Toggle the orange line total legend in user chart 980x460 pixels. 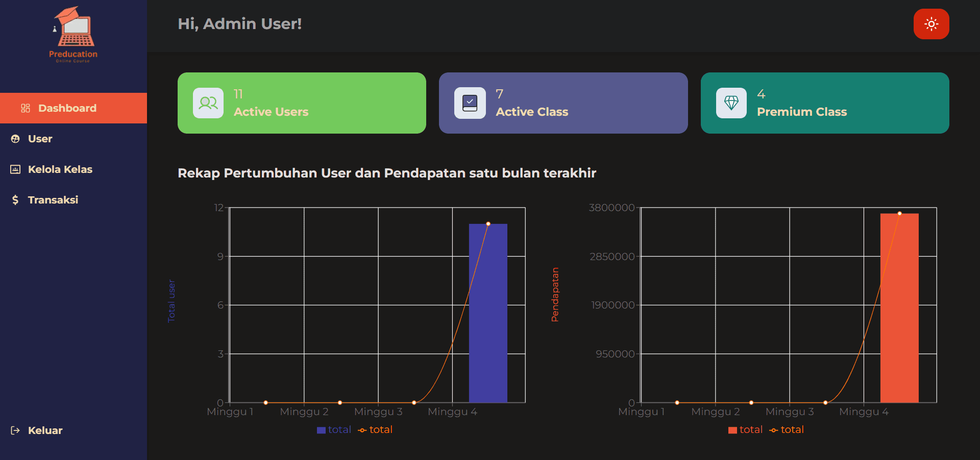pyautogui.click(x=376, y=430)
